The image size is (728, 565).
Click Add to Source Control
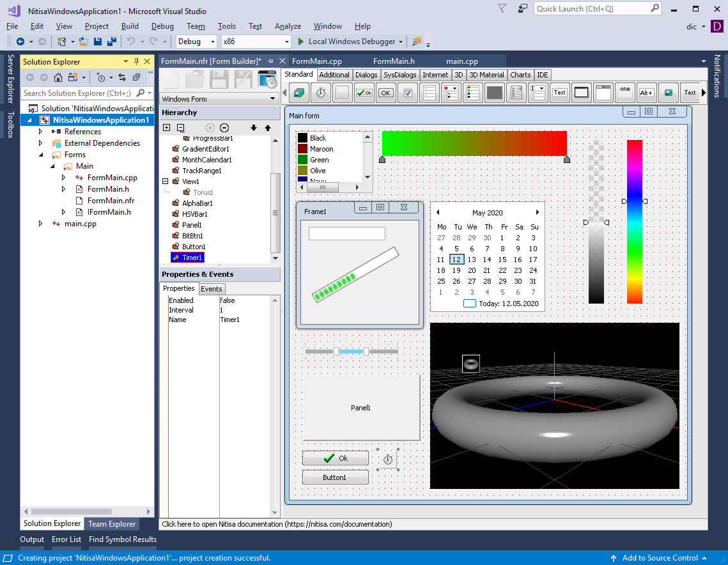[x=660, y=558]
